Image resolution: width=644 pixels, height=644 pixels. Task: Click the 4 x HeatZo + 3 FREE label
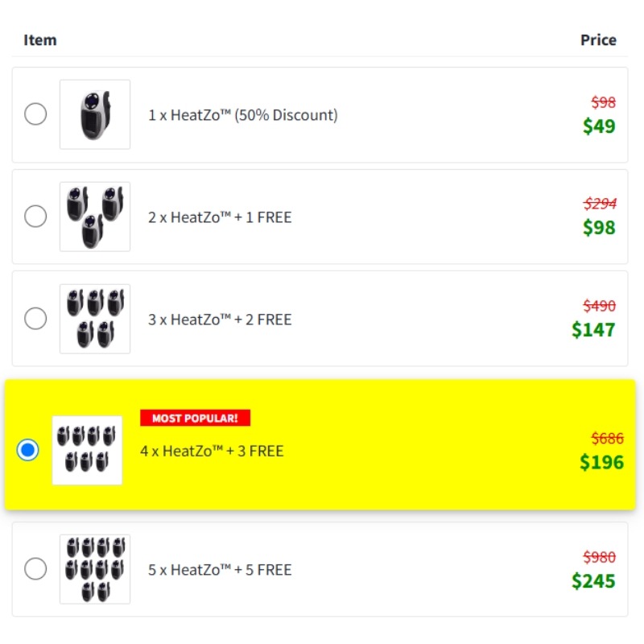[212, 451]
